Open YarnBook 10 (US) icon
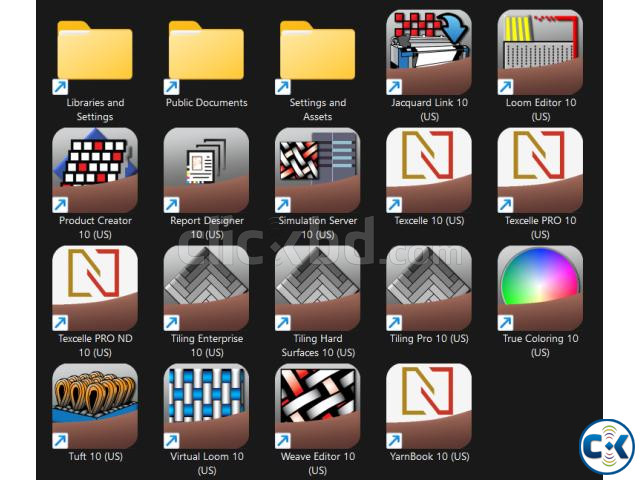Image resolution: width=640 pixels, height=480 pixels. tap(429, 406)
